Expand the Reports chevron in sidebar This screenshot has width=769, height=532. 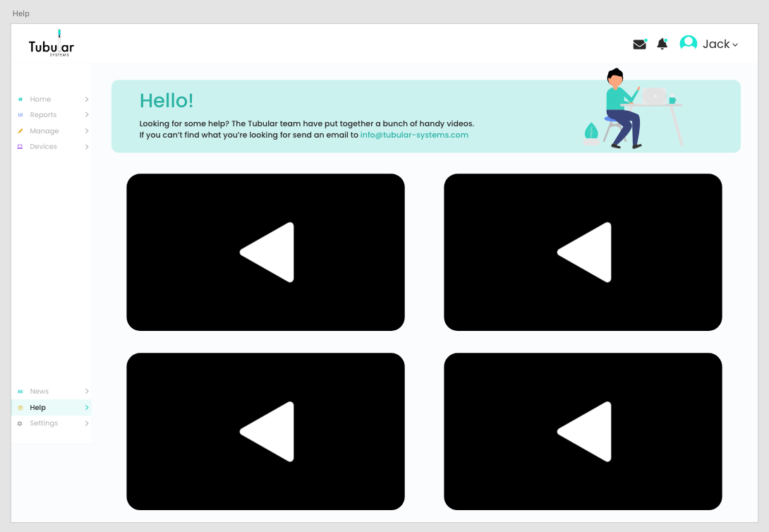click(x=87, y=115)
